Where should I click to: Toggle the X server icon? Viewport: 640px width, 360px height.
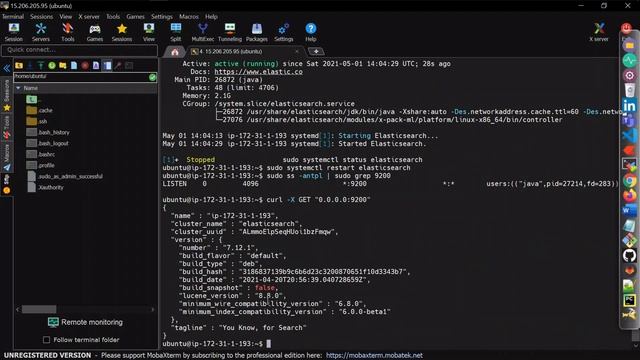(599, 32)
